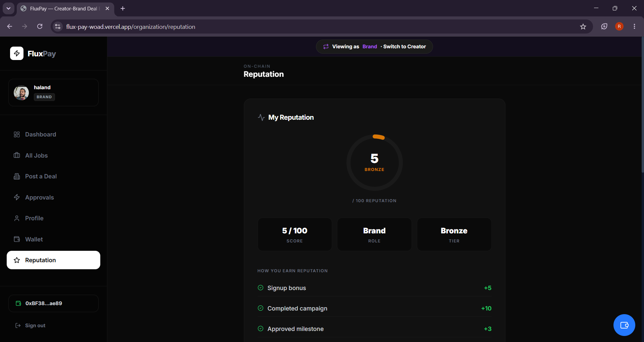Click the Dashboard grid icon in sidebar
644x342 pixels.
click(x=17, y=134)
